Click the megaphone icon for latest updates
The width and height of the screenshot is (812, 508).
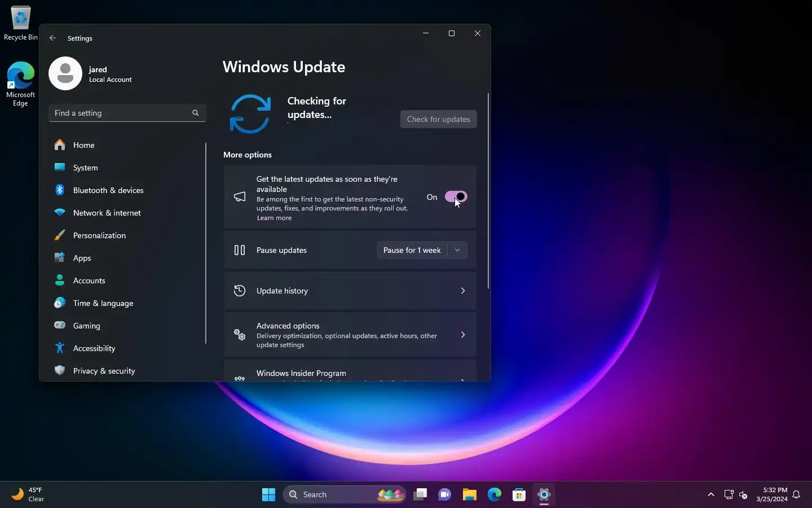pyautogui.click(x=240, y=196)
